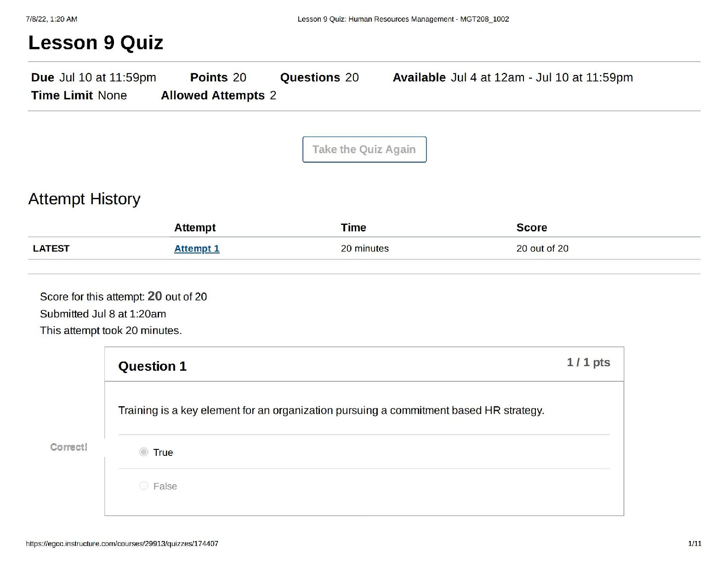Click the Take the Quiz Again button
Screen dimensions: 728x563
click(x=364, y=149)
